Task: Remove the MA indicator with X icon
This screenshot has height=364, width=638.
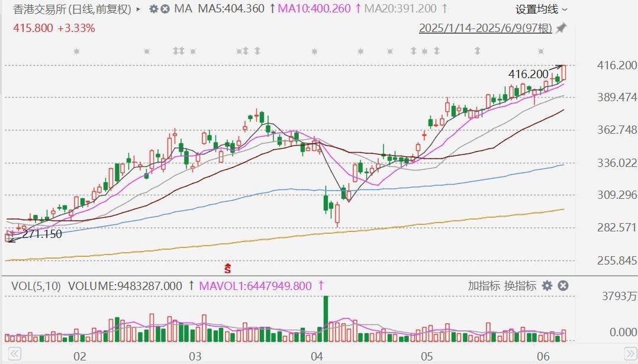Action: click(165, 9)
